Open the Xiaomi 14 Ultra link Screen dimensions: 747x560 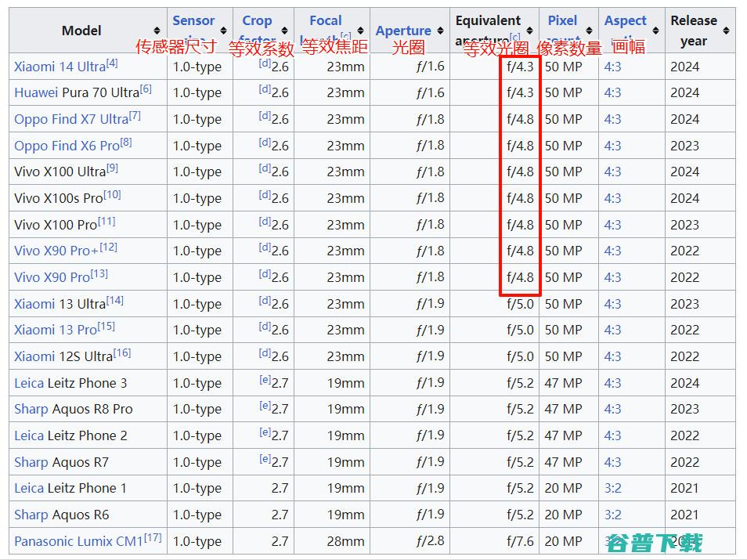(x=59, y=67)
